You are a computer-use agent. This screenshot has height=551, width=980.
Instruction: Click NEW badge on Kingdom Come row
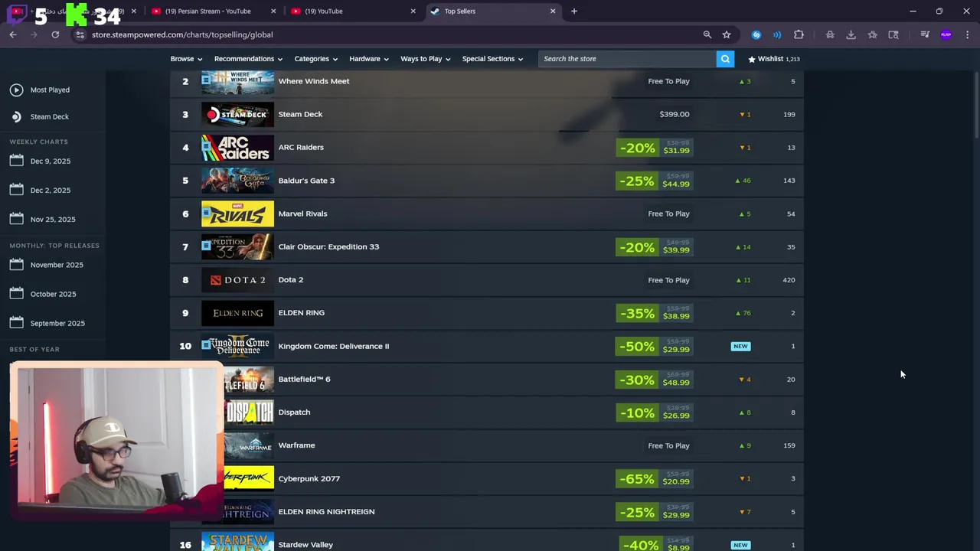click(x=740, y=346)
